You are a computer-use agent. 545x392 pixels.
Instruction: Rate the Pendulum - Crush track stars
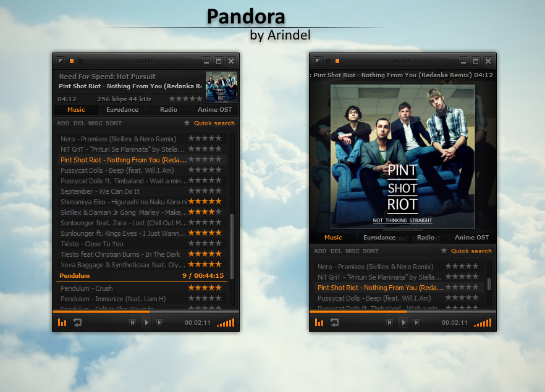tap(205, 288)
